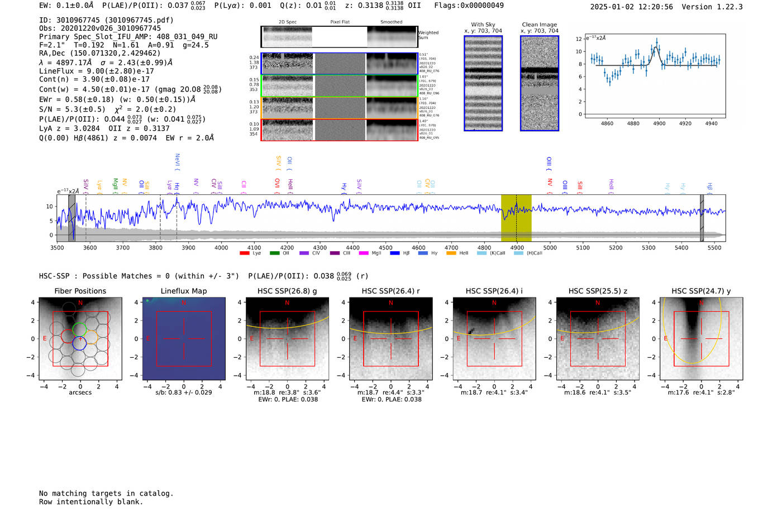Click the blue NeVI line label above the spectrum
The height and width of the screenshot is (532, 782).
tap(177, 162)
